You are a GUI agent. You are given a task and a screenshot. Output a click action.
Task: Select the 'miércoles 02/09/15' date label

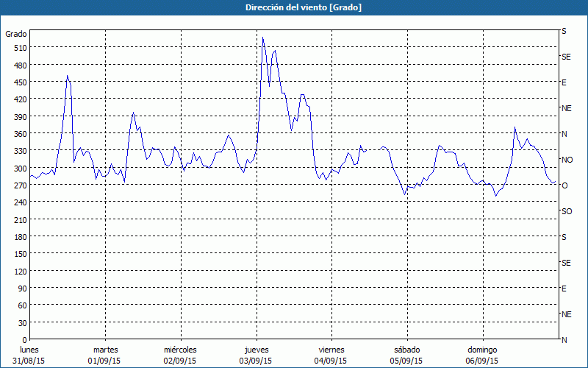tap(180, 355)
